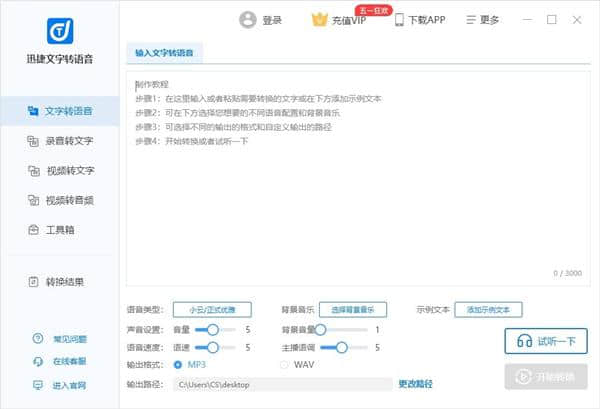Click the 主播语调 pitch slider handle
The width and height of the screenshot is (600, 409).
tap(342, 347)
